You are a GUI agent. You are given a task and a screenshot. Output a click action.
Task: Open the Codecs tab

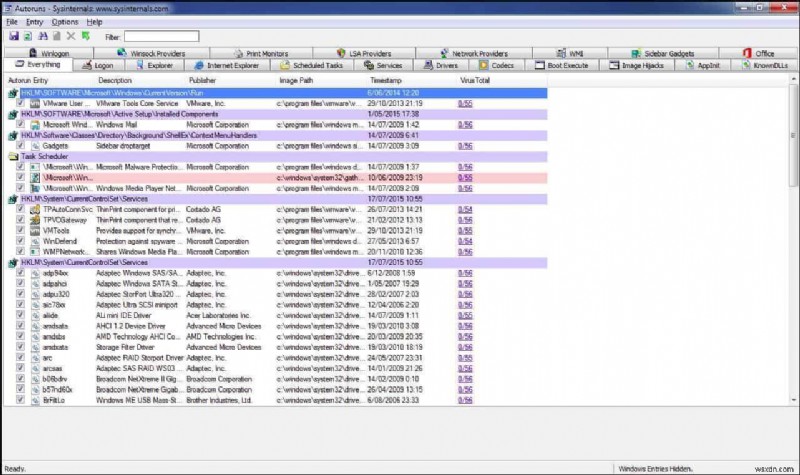tap(496, 65)
